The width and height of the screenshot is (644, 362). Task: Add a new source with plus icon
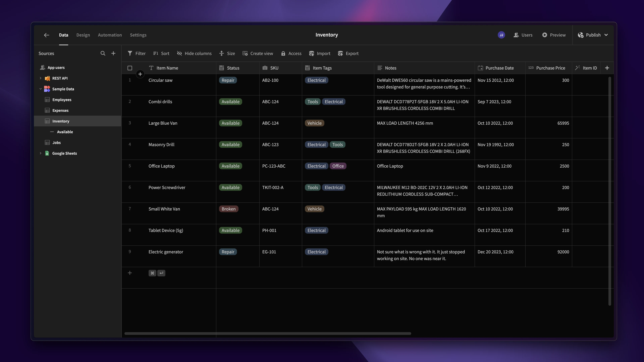(113, 53)
